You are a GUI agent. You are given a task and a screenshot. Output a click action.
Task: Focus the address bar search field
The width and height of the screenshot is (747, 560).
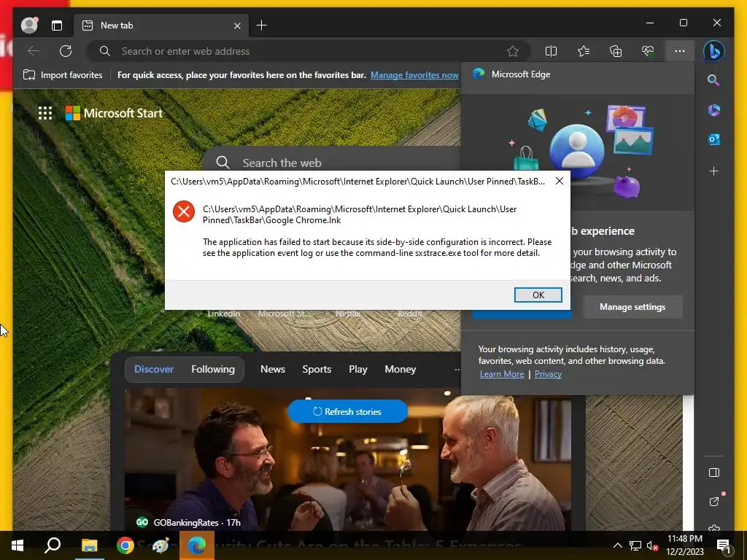pos(307,51)
